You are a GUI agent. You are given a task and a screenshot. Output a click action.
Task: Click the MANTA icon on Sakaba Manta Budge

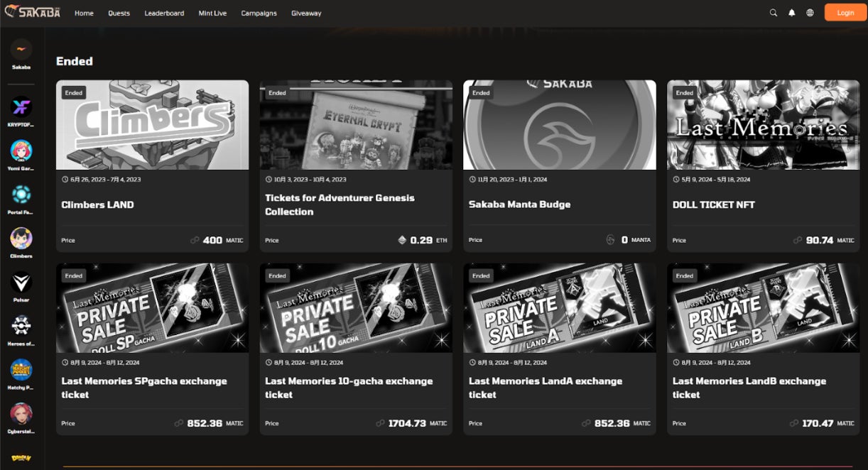(610, 240)
